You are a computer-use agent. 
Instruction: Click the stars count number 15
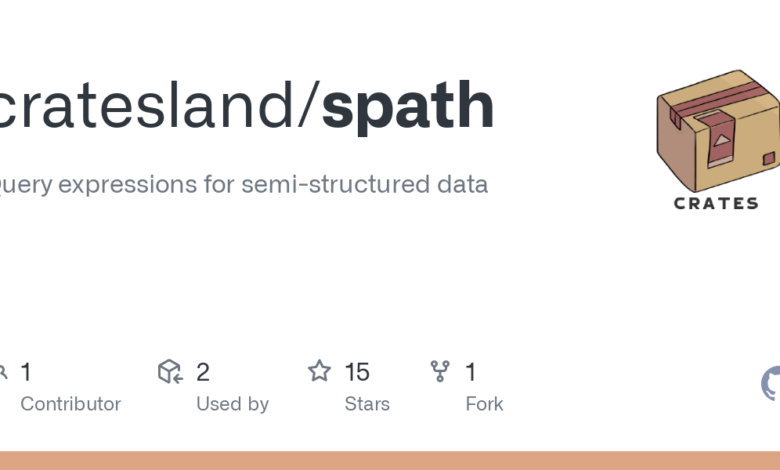click(x=357, y=372)
